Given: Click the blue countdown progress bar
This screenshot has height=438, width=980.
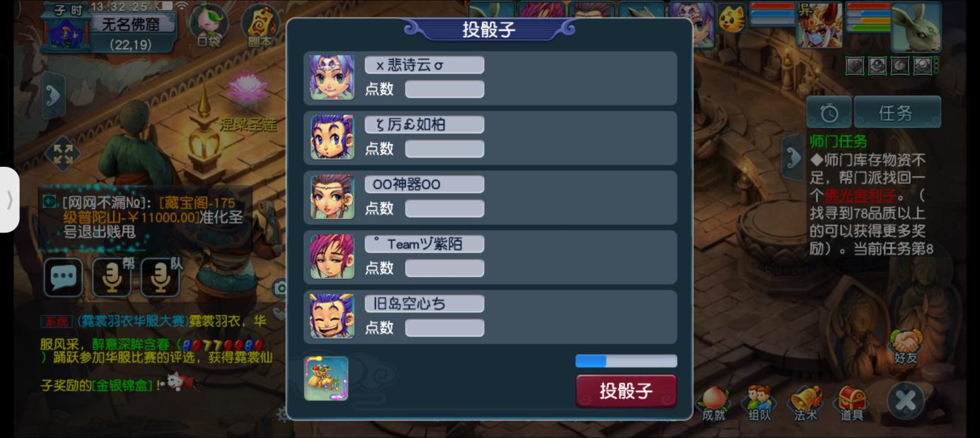Looking at the screenshot, I should point(626,361).
